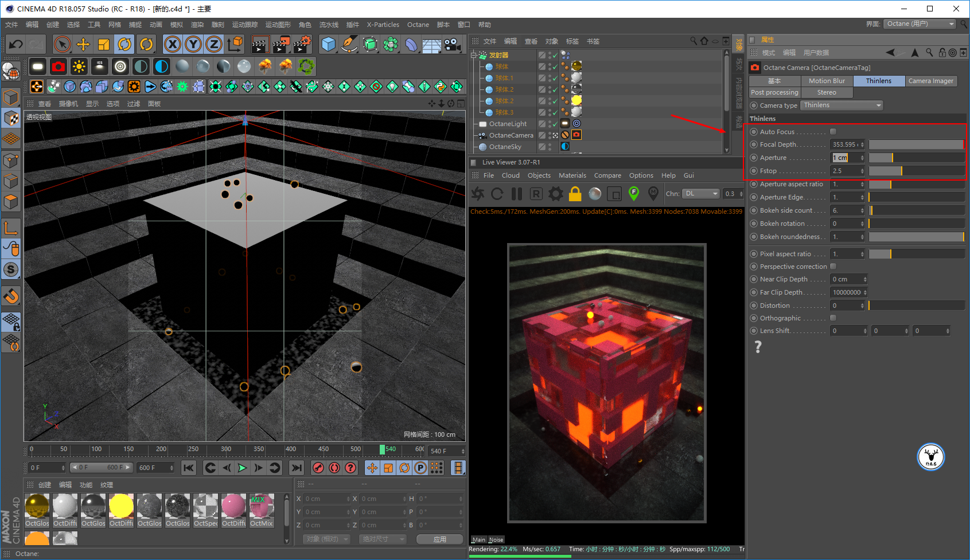Click the render region icon in Live Viewer
This screenshot has width=970, height=560.
coord(614,194)
